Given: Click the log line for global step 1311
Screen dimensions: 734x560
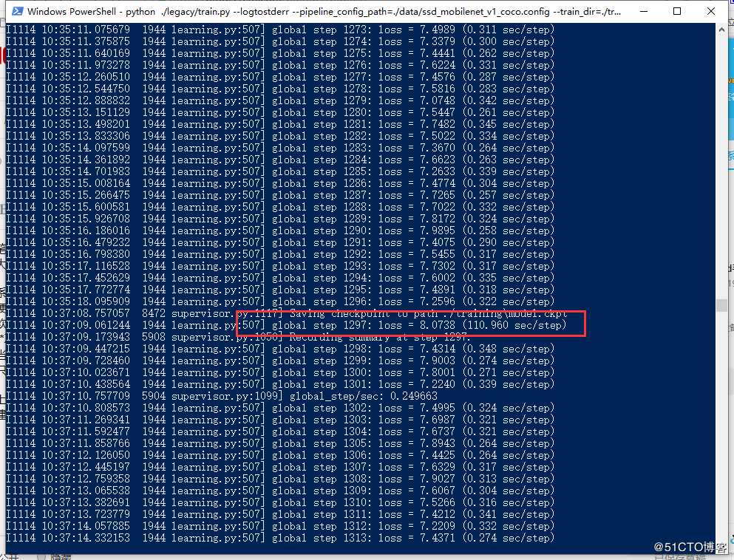Looking at the screenshot, I should point(280,513).
